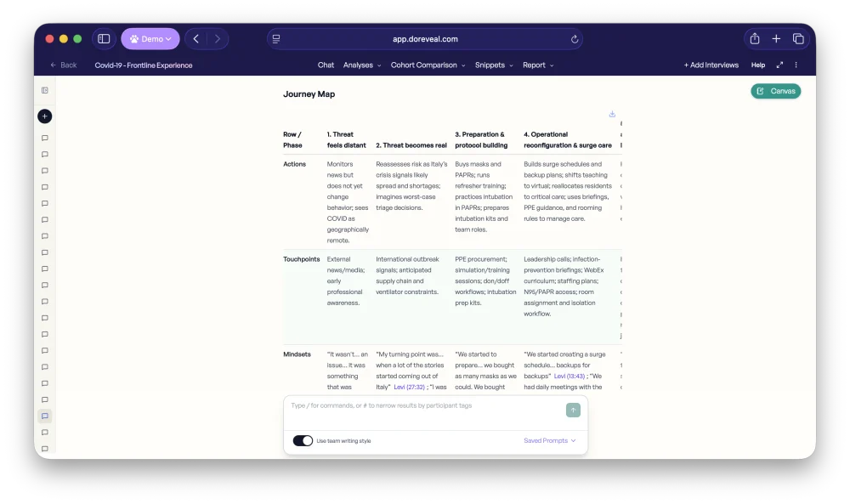Image resolution: width=850 pixels, height=504 pixels.
Task: Select the Covid-19 - Frontline Experience project title
Action: [x=144, y=65]
